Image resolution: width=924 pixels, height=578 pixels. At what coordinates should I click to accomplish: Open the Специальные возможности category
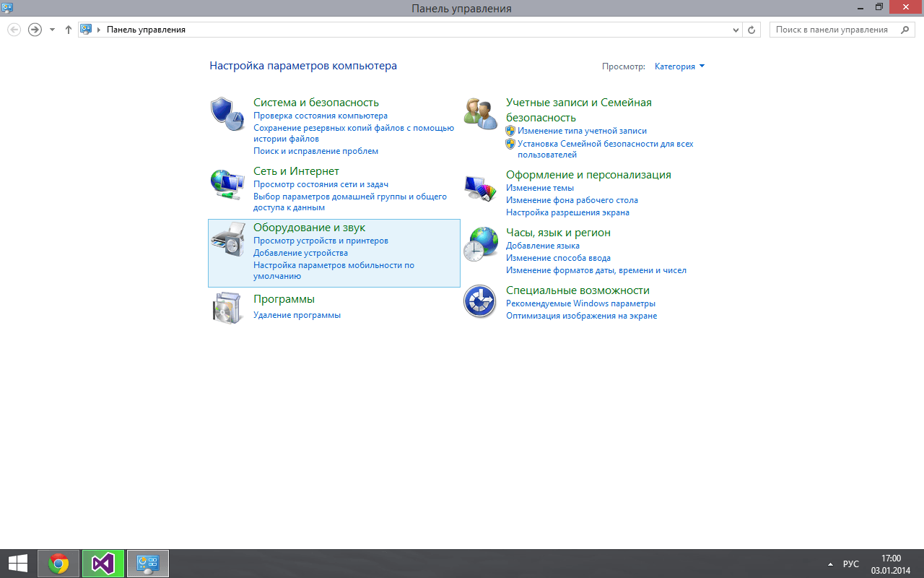pos(577,290)
